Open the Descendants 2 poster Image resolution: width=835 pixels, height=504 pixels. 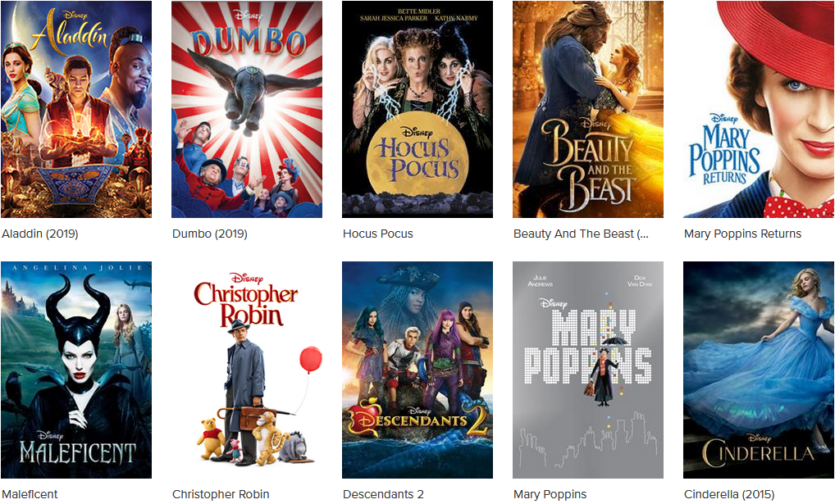click(417, 370)
